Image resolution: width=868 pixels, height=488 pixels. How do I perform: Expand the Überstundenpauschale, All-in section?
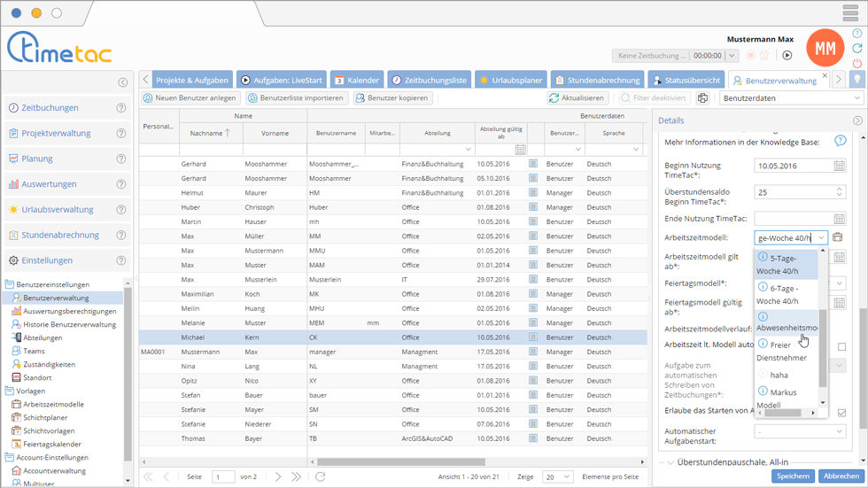(x=670, y=462)
